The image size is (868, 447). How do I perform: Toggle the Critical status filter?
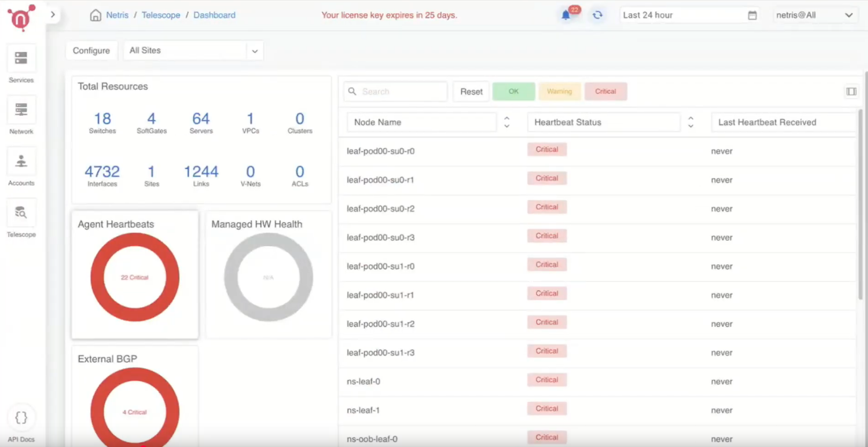(x=606, y=91)
